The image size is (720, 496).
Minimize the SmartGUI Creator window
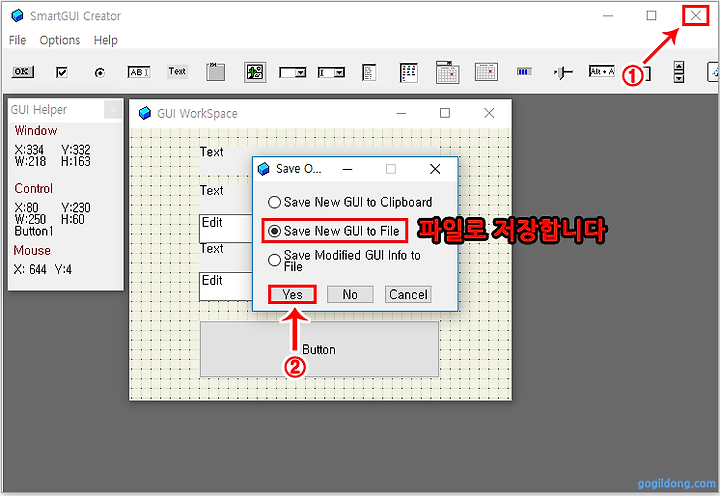pos(608,16)
